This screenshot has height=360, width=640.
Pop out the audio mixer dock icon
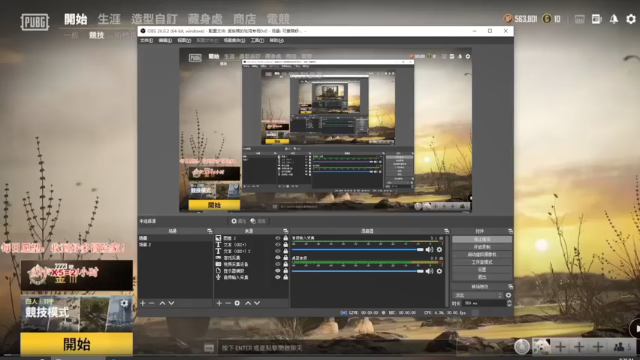point(446,231)
